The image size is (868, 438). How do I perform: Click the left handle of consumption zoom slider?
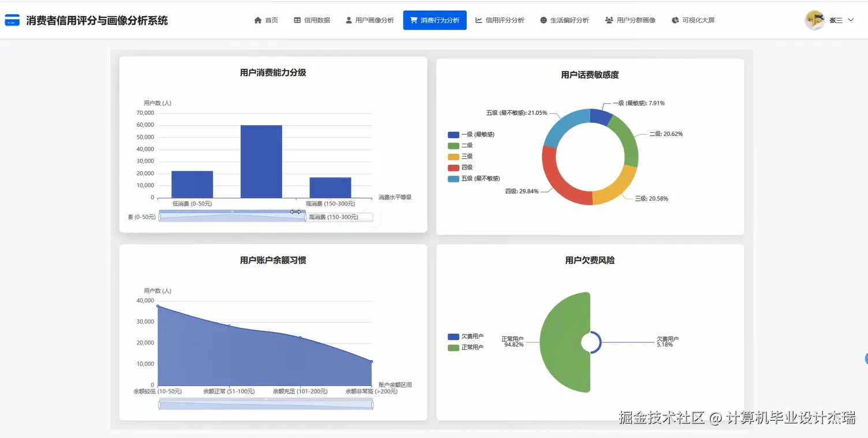[x=159, y=217]
